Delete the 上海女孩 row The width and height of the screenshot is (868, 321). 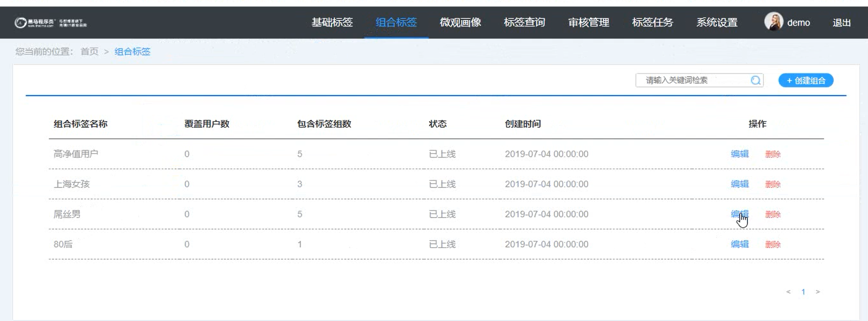[x=773, y=184]
